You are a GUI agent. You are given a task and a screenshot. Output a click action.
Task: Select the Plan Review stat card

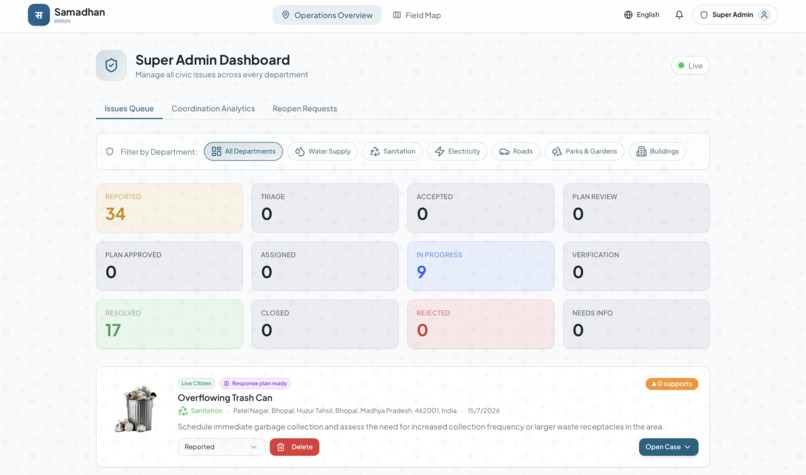click(x=636, y=208)
